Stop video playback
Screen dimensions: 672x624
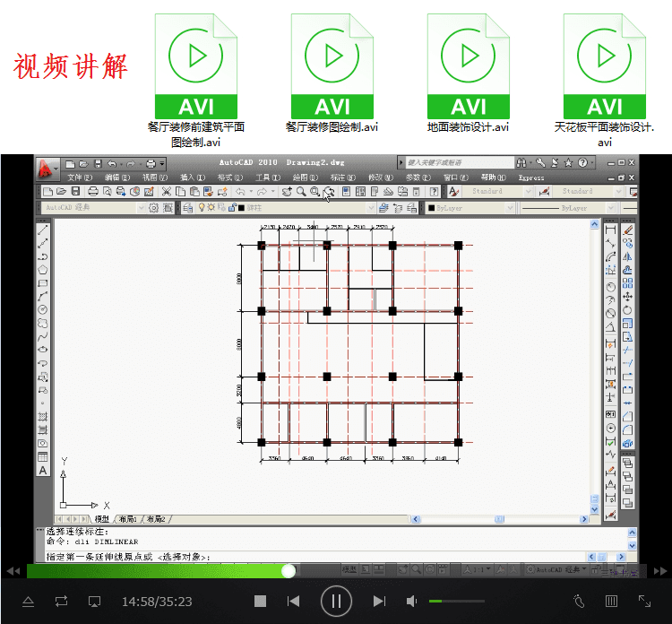pyautogui.click(x=260, y=602)
